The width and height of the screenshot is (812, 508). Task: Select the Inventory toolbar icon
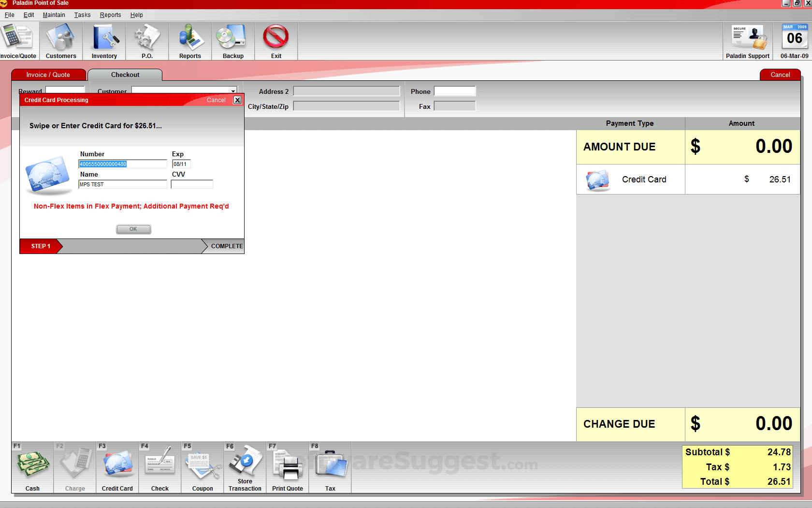pos(104,41)
